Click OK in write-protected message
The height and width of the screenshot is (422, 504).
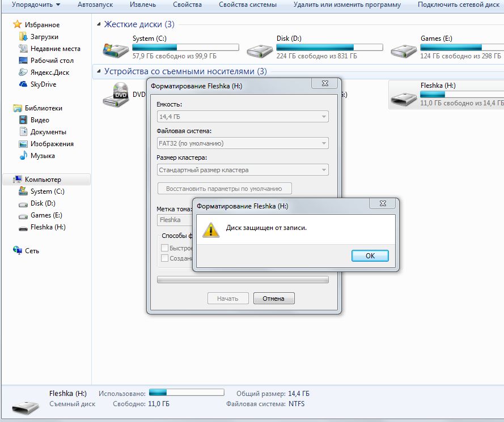(x=370, y=255)
